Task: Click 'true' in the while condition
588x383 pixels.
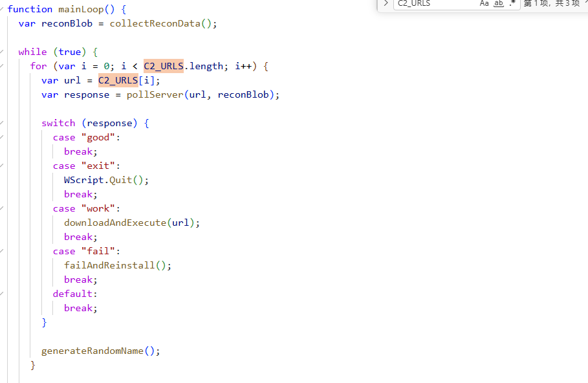Action: (70, 52)
